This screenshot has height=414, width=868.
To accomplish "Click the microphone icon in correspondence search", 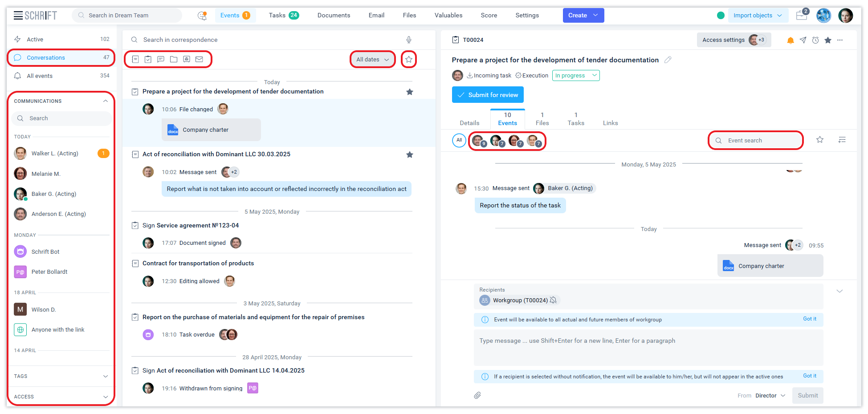I will [x=408, y=40].
